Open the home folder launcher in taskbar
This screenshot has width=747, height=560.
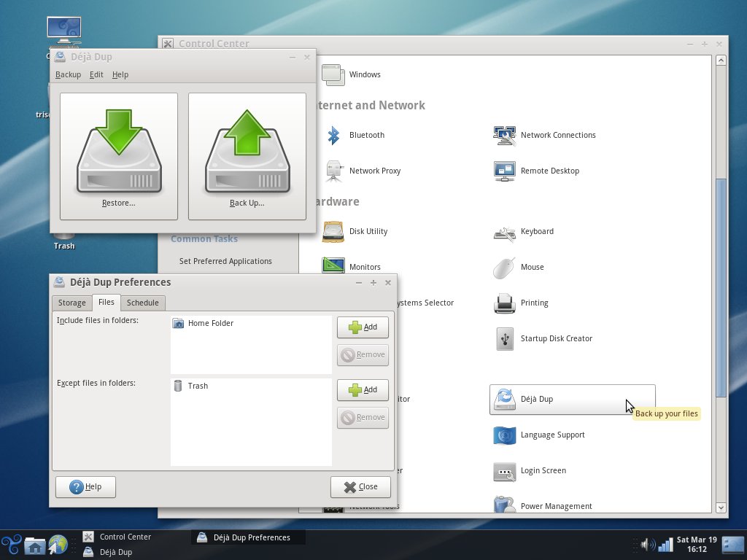coord(35,545)
